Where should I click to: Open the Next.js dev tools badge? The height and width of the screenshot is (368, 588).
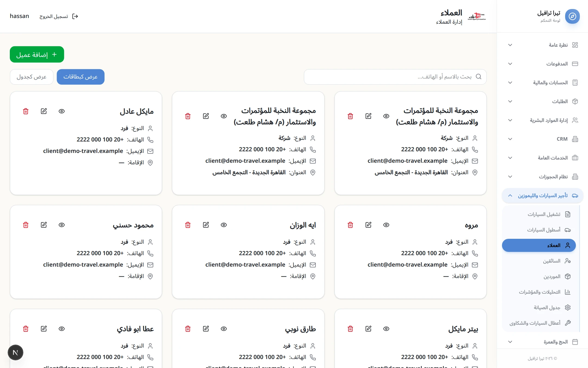[16, 352]
